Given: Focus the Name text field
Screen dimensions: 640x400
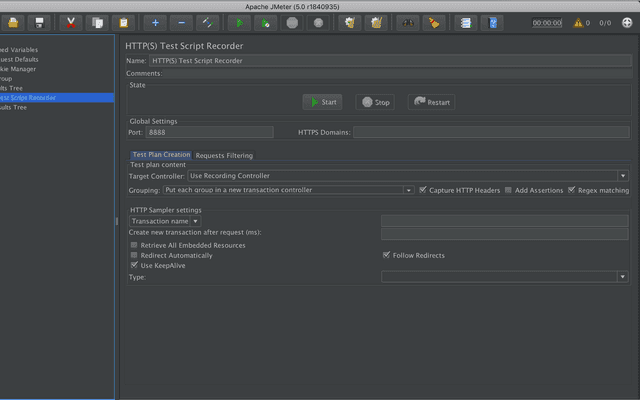Looking at the screenshot, I should click(x=390, y=61).
